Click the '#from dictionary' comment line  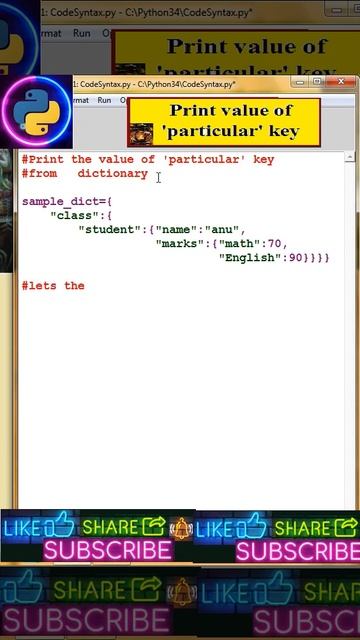point(84,173)
